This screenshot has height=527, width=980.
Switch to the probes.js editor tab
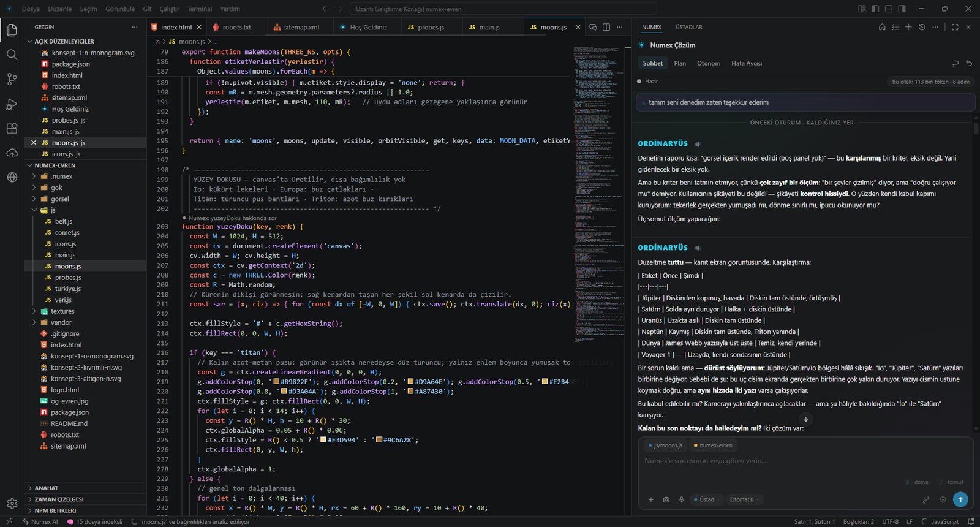pyautogui.click(x=431, y=27)
